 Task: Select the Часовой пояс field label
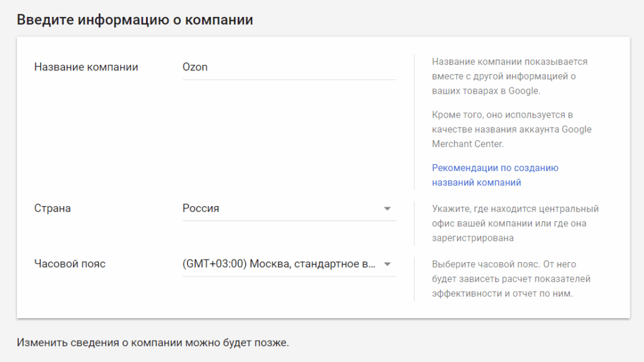[70, 264]
